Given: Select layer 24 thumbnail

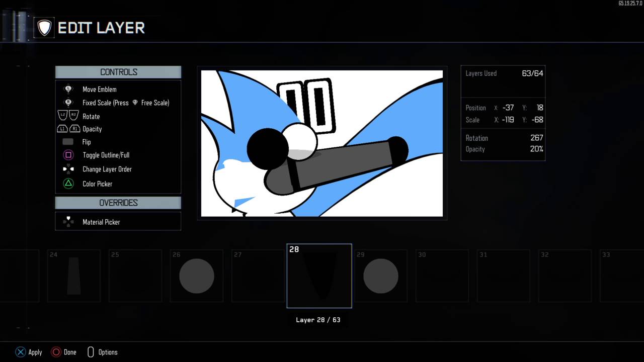Looking at the screenshot, I should (x=74, y=276).
